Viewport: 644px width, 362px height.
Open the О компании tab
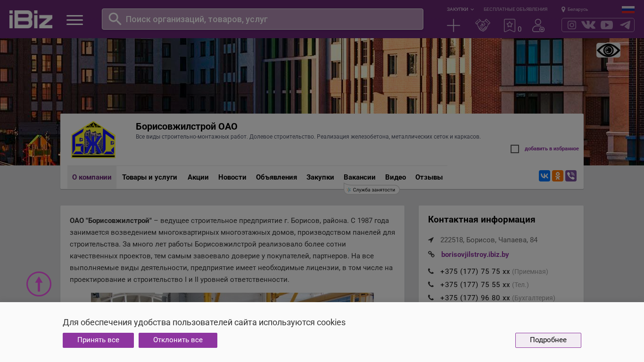92,177
